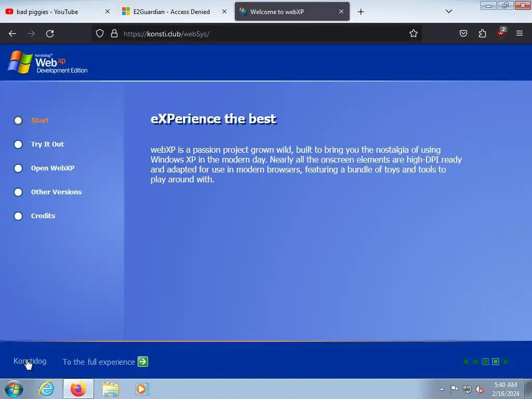Viewport: 532px width, 399px height.
Task: Click the uBlock Origin extension icon
Action: point(501,33)
